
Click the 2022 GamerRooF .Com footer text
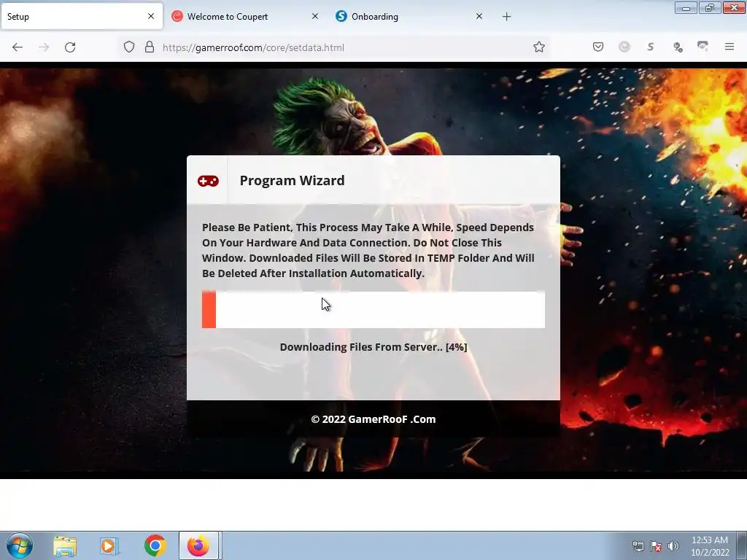click(373, 419)
